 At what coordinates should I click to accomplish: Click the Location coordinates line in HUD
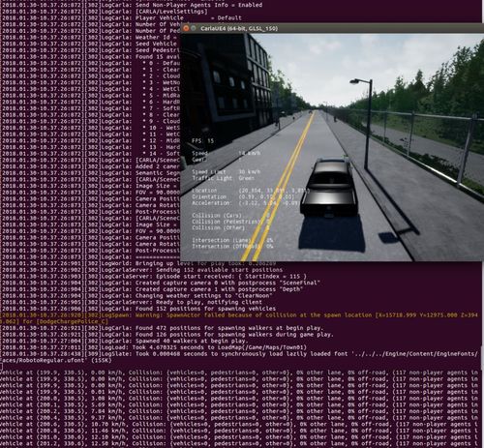pyautogui.click(x=251, y=191)
